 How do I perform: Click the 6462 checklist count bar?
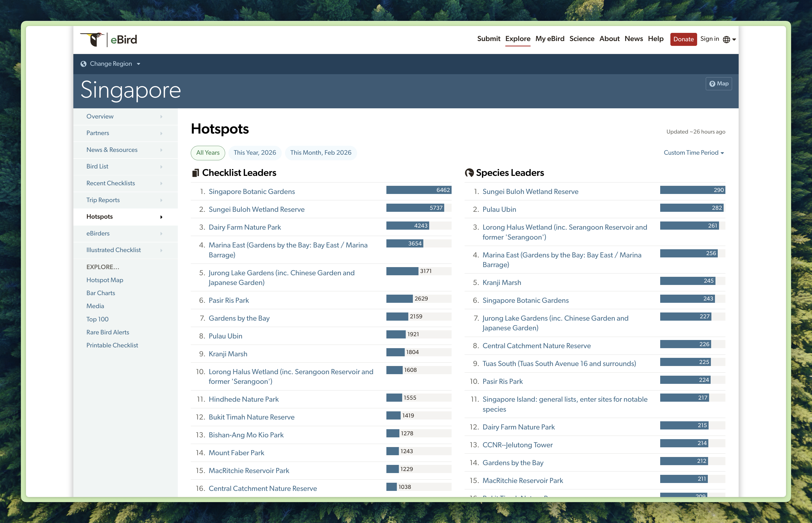click(418, 190)
